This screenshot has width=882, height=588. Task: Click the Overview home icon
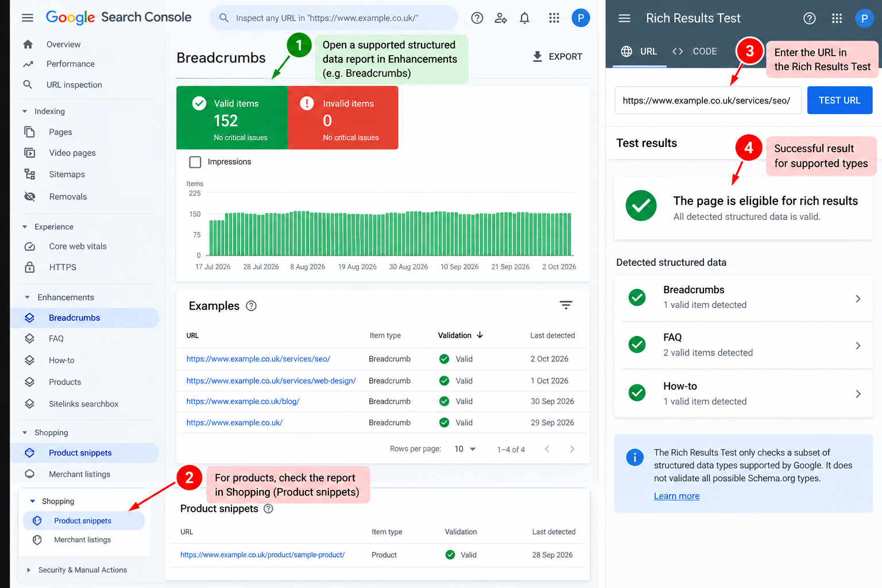point(28,44)
